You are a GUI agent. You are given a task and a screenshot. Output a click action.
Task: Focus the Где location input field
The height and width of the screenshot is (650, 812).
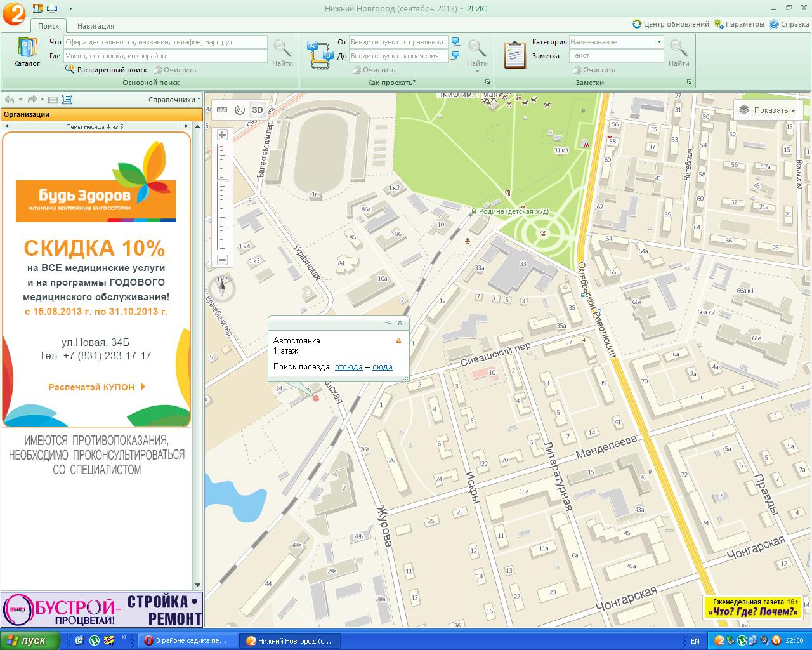(166, 56)
